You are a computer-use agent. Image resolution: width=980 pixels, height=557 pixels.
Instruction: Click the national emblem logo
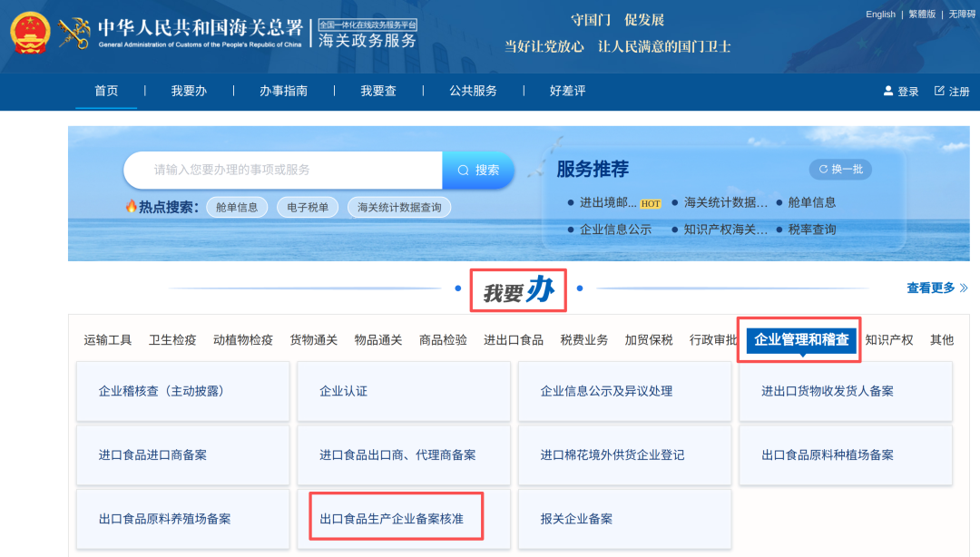click(30, 33)
